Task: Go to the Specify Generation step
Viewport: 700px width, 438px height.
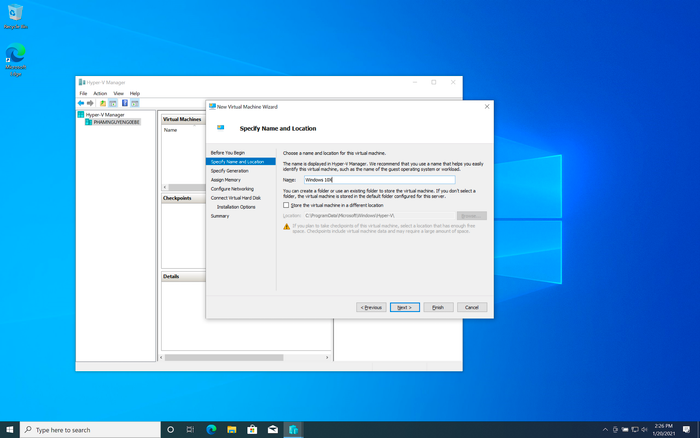Action: point(229,171)
